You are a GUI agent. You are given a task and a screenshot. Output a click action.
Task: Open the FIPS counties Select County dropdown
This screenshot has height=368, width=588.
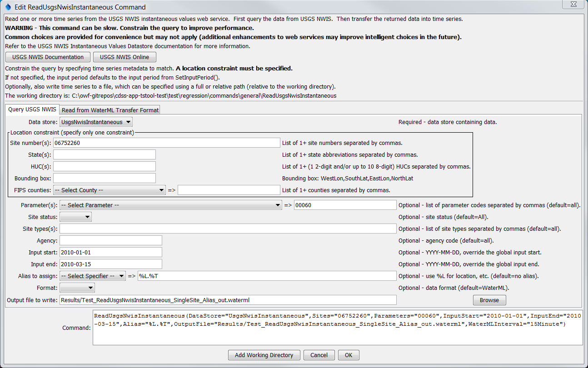tap(109, 190)
